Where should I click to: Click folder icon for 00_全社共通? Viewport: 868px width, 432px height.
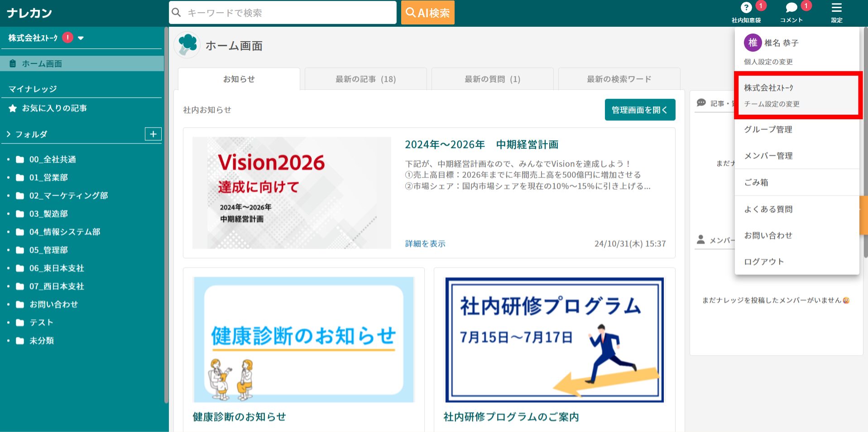(x=20, y=160)
